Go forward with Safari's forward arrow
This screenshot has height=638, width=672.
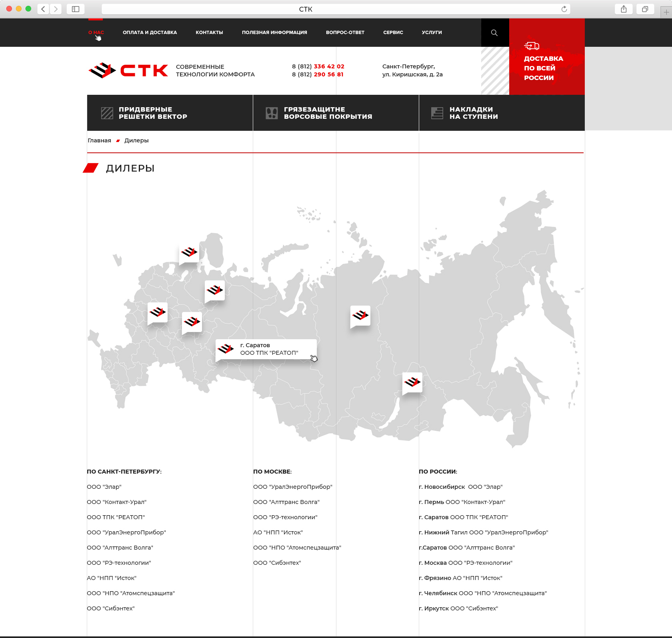[x=56, y=9]
